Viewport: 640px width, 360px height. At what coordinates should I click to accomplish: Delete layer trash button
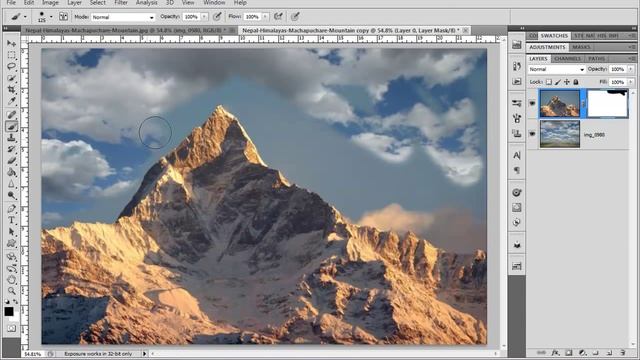coord(622,352)
